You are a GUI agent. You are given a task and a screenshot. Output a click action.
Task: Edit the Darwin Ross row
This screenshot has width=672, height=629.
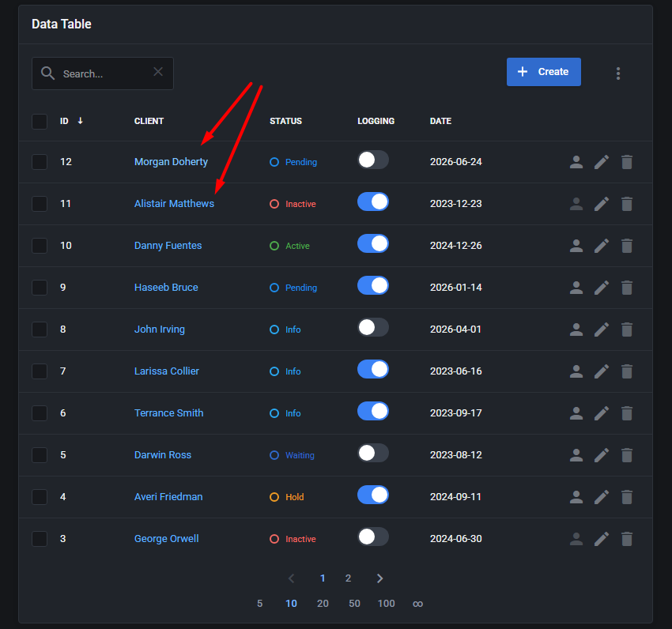click(602, 455)
